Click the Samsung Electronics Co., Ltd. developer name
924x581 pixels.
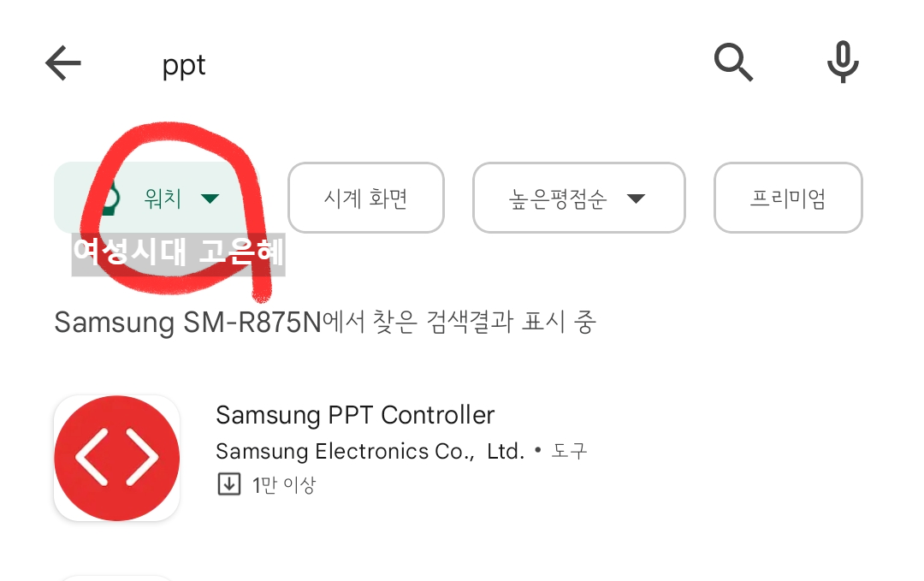point(370,451)
